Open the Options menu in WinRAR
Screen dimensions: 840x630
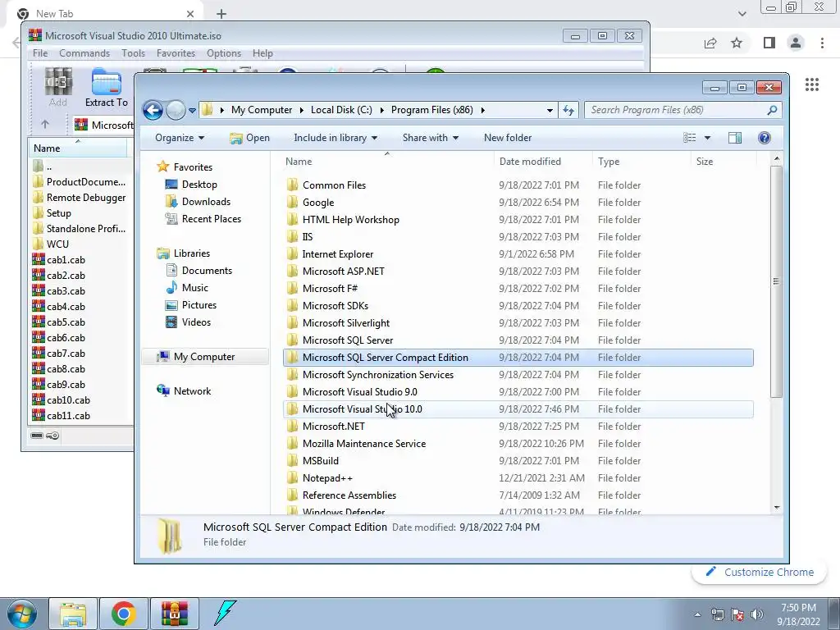click(x=224, y=53)
